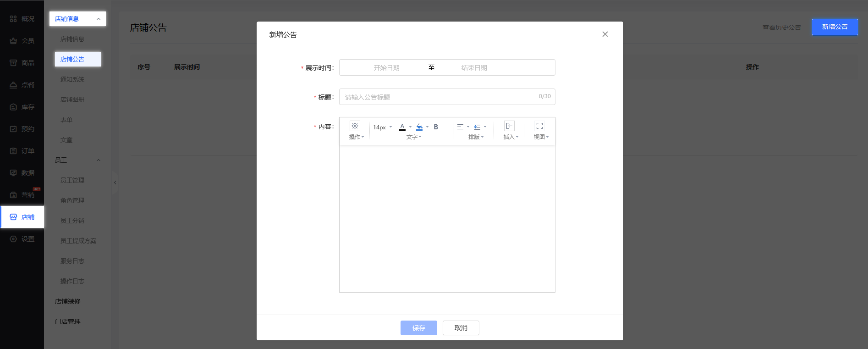The height and width of the screenshot is (349, 868).
Task: Click the line spacing icon
Action: coord(478,127)
